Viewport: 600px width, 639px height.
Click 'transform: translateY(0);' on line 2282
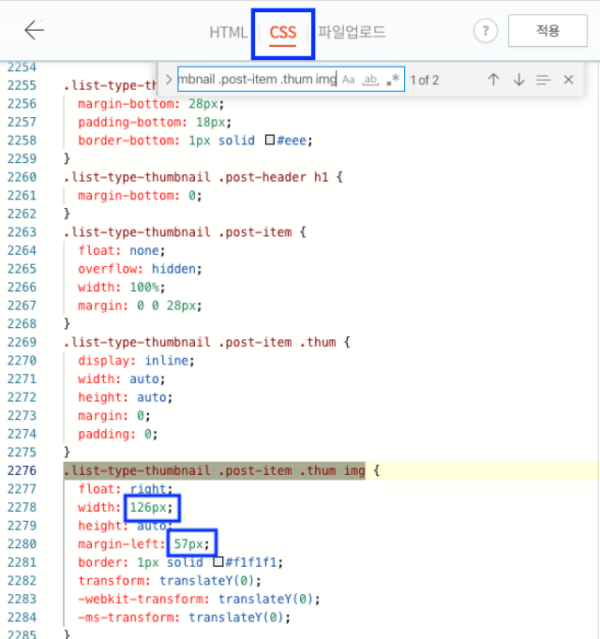pyautogui.click(x=170, y=580)
